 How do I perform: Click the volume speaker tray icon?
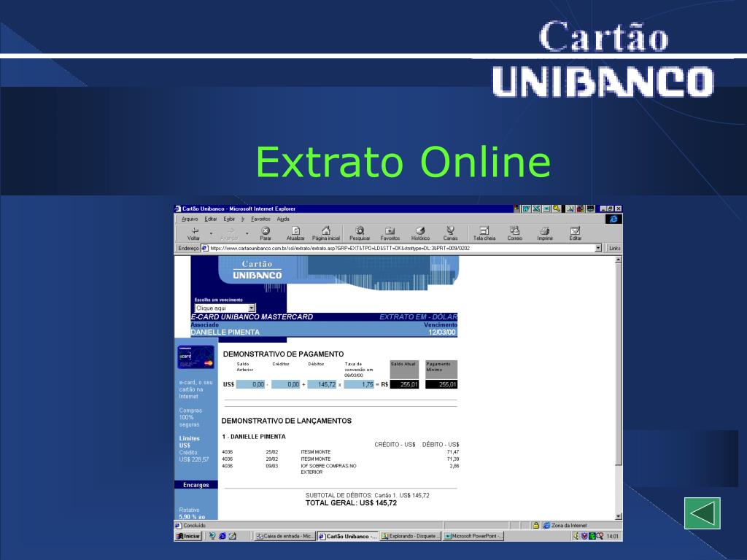tap(576, 536)
